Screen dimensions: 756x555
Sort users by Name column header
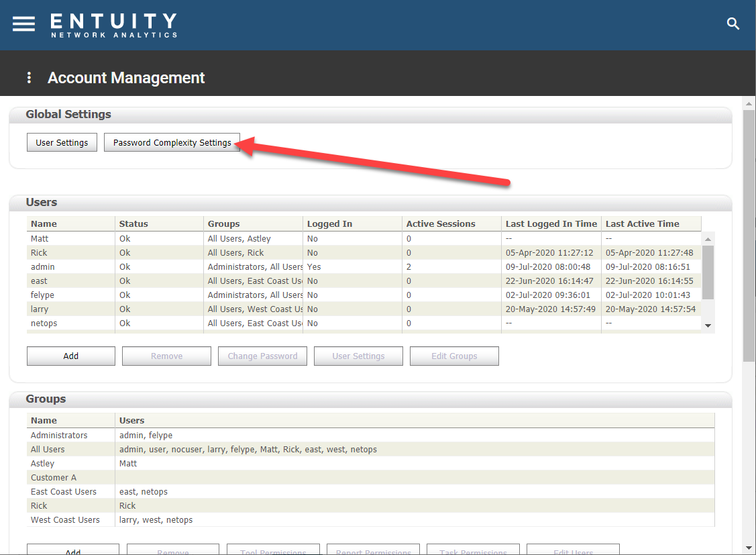[71, 223]
